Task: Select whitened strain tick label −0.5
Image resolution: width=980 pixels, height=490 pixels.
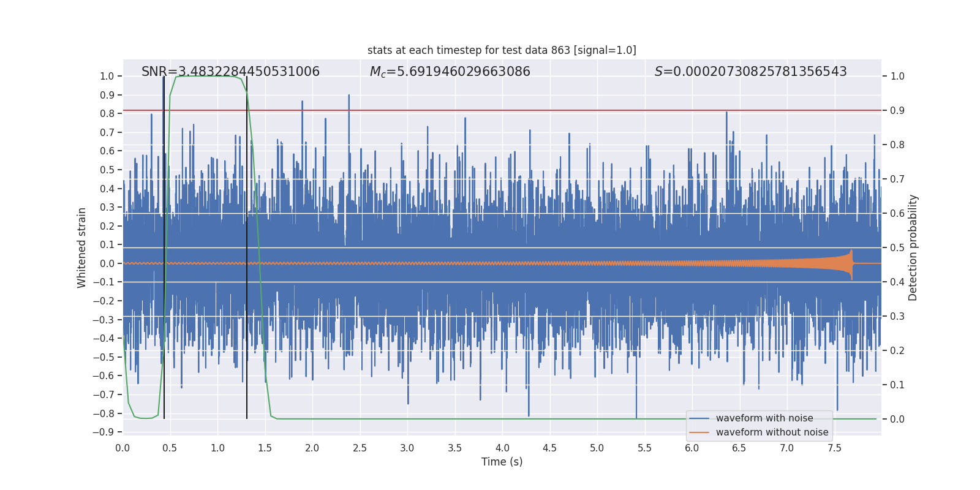Action: tap(103, 357)
